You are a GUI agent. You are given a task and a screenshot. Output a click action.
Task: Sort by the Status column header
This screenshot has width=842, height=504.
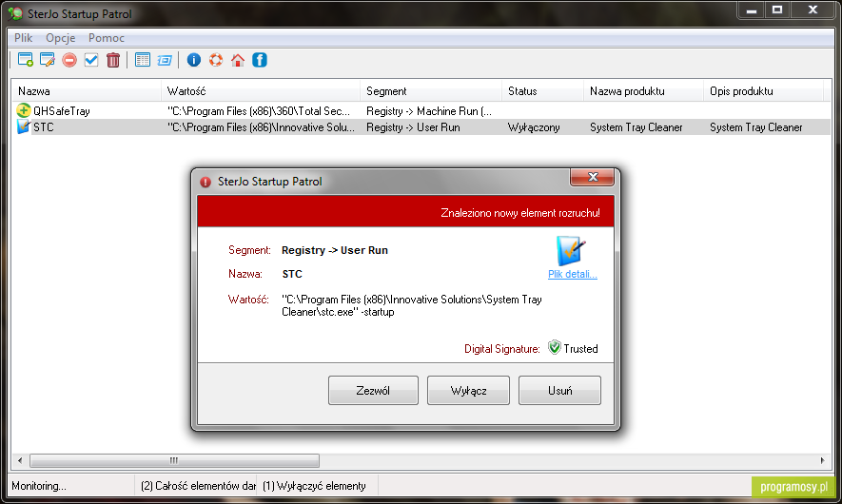click(542, 91)
